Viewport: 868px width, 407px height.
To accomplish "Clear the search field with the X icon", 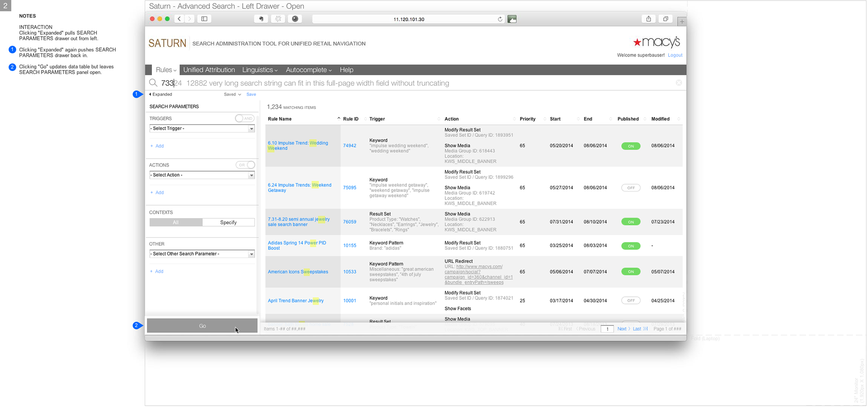I will point(679,83).
